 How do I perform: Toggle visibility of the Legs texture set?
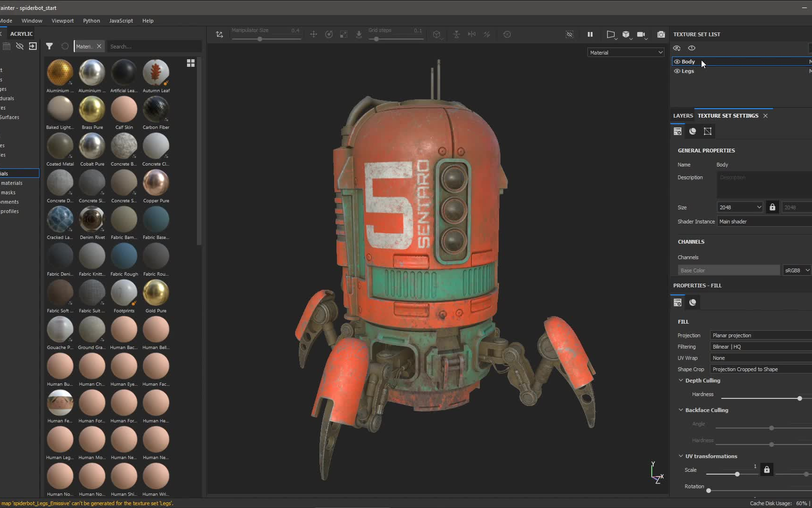[x=677, y=71]
